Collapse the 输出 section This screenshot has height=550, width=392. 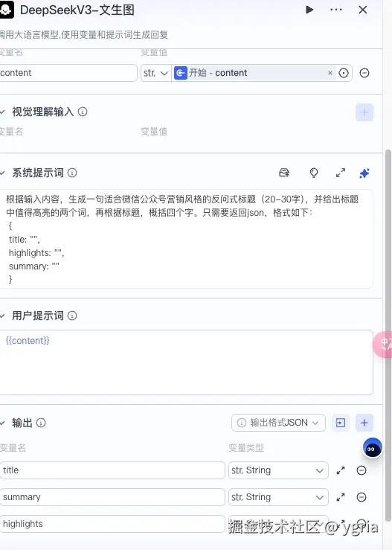3,423
